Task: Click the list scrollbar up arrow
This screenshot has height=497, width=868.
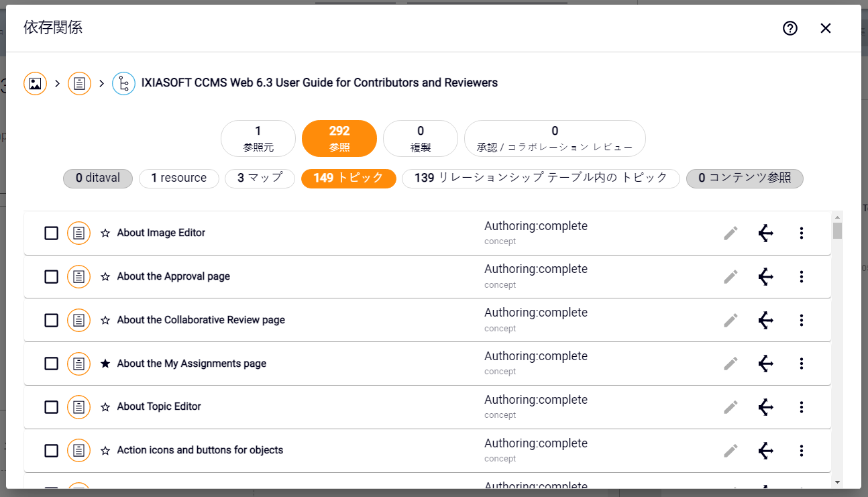Action: pyautogui.click(x=837, y=217)
